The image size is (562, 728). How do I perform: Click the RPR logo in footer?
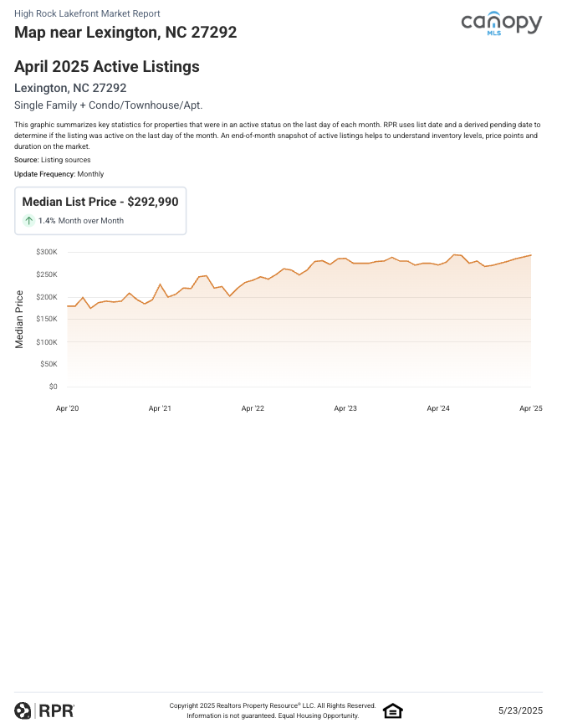(44, 710)
